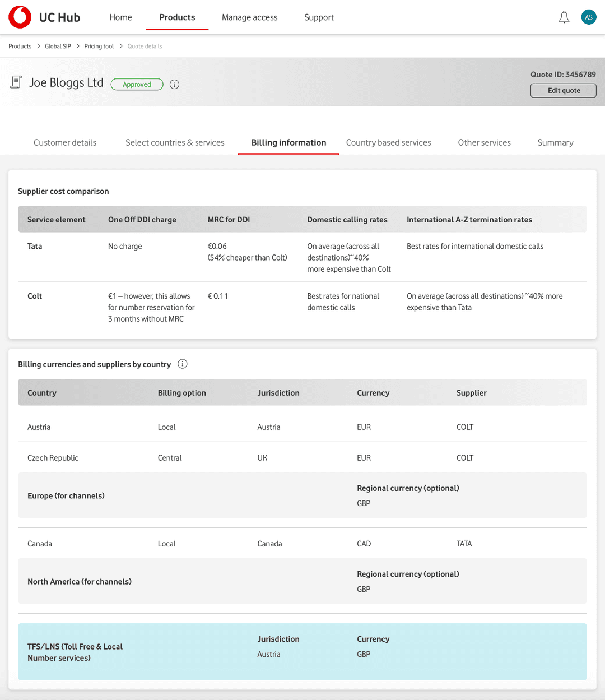
Task: Click the Edit quote button
Action: (564, 90)
